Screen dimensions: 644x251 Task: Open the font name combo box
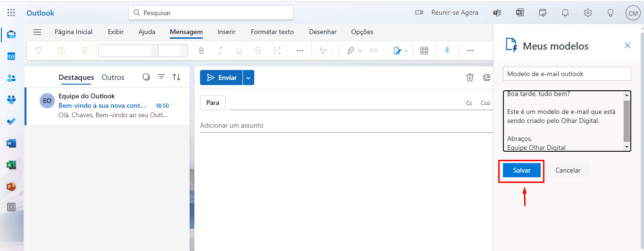tap(128, 51)
